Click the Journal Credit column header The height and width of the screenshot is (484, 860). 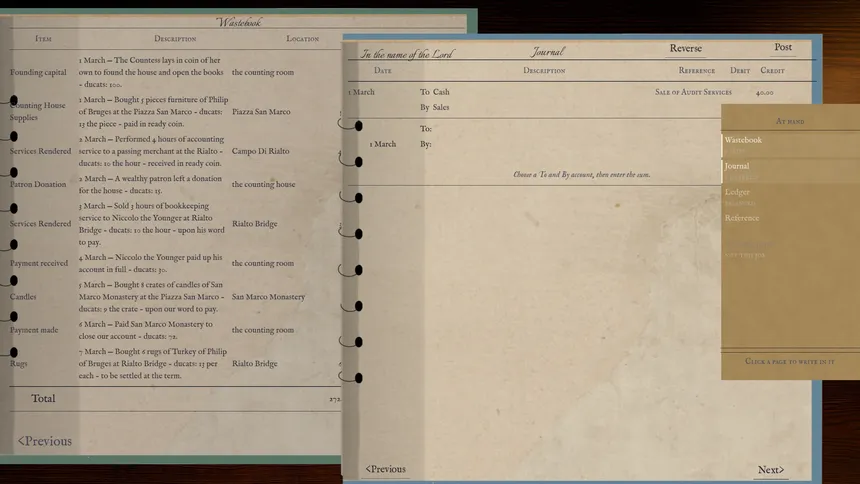(772, 71)
